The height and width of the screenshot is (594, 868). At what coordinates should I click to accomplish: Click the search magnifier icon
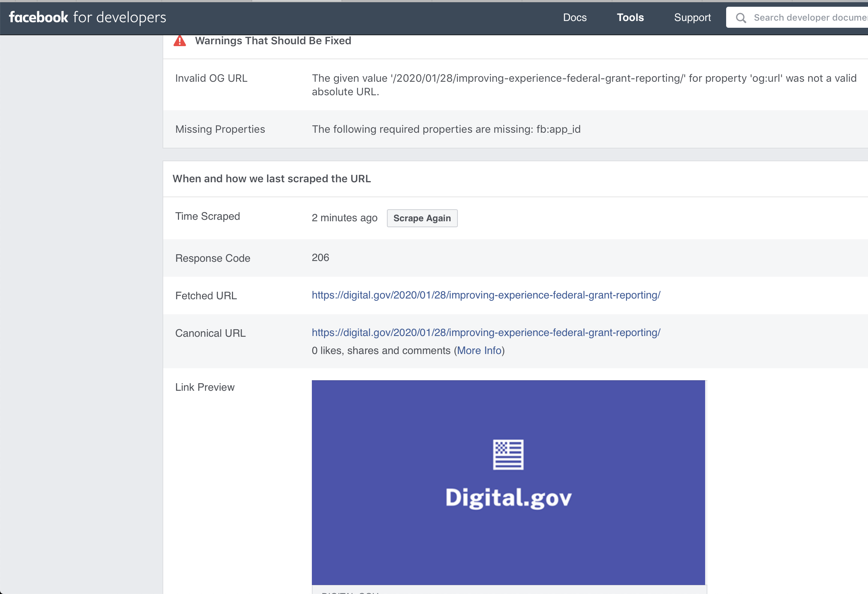tap(741, 18)
